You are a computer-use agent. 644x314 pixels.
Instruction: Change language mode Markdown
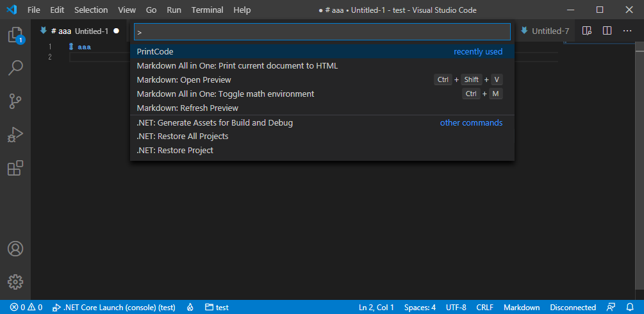click(522, 307)
